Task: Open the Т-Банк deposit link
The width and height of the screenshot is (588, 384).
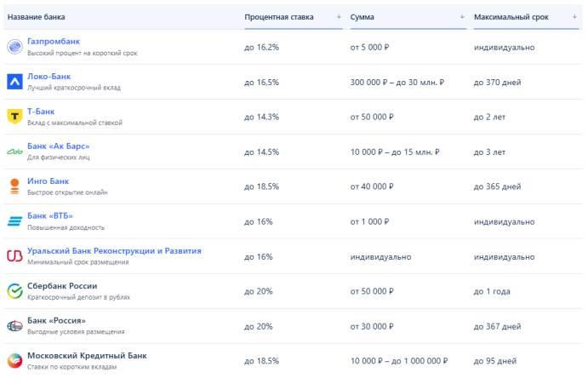Action: (42, 111)
